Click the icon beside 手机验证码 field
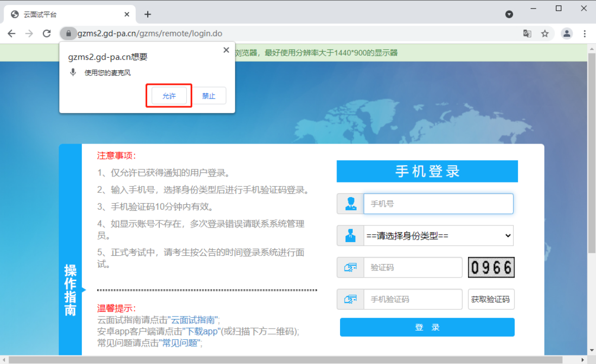Viewport: 596px width, 364px height. pyautogui.click(x=351, y=299)
